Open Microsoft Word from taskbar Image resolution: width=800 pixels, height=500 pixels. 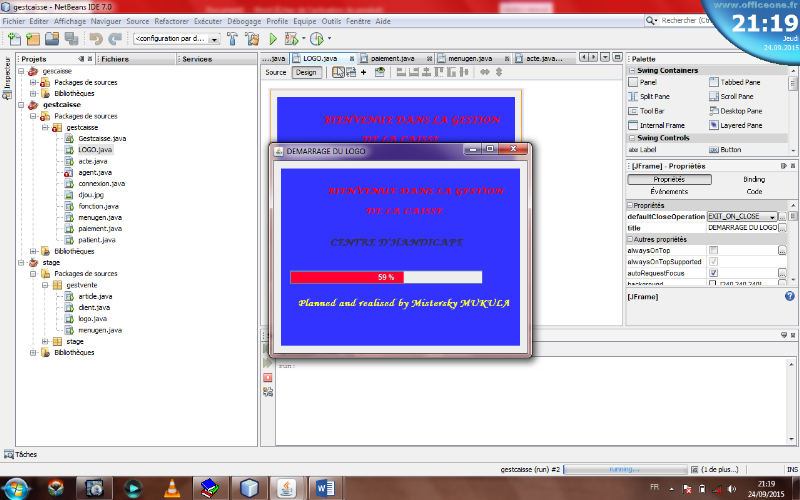click(x=325, y=488)
